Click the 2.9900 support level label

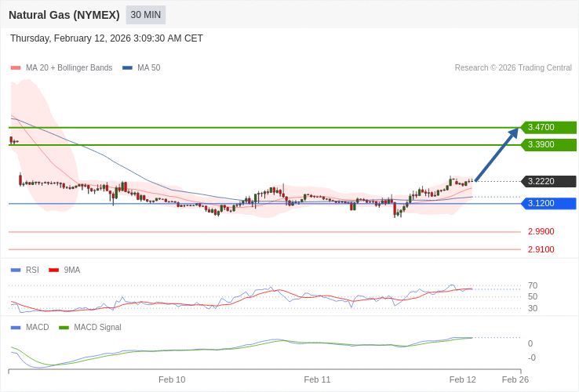click(541, 231)
